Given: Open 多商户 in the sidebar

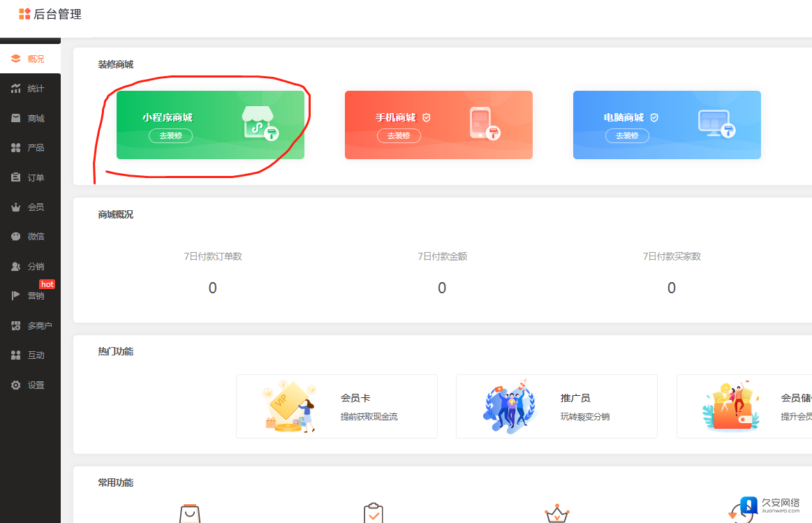Looking at the screenshot, I should 30,325.
